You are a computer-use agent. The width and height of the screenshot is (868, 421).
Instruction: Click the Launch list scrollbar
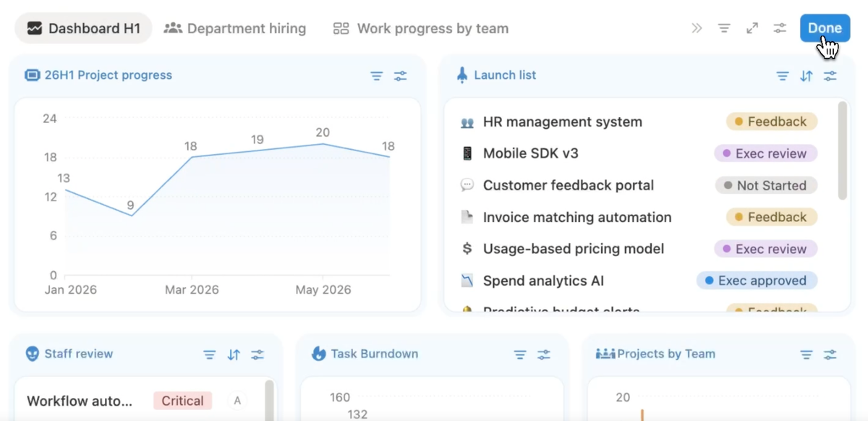point(842,150)
